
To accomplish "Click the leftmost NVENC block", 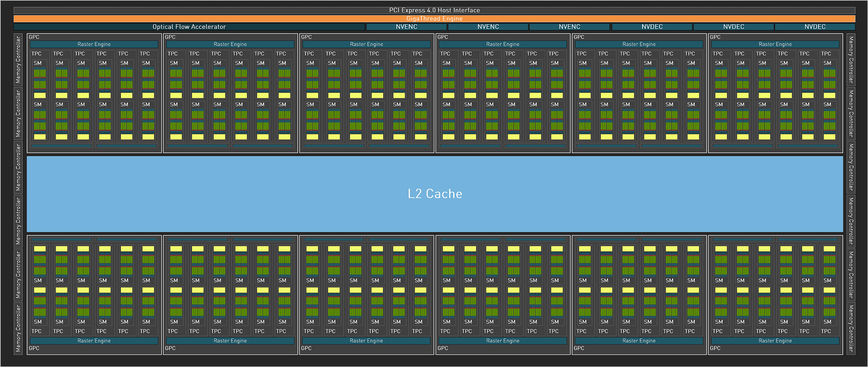I will pyautogui.click(x=407, y=27).
